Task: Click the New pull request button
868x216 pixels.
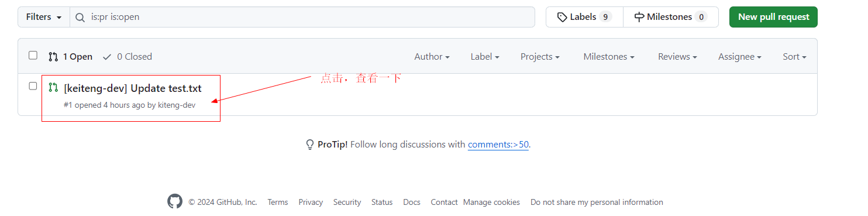Action: [x=773, y=17]
